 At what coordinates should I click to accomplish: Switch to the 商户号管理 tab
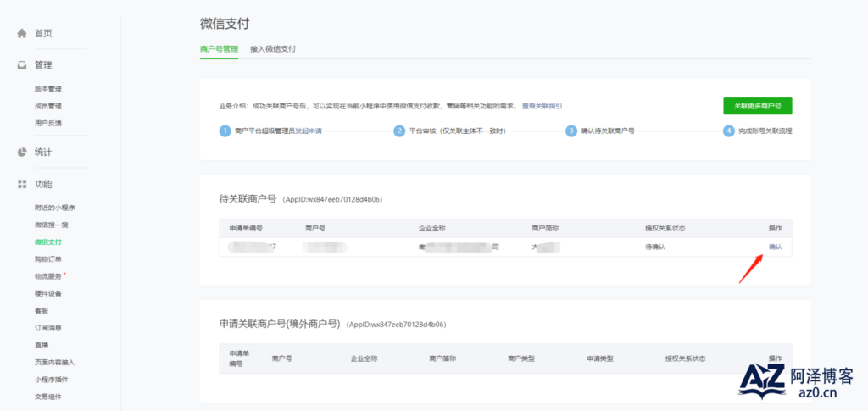pyautogui.click(x=220, y=48)
